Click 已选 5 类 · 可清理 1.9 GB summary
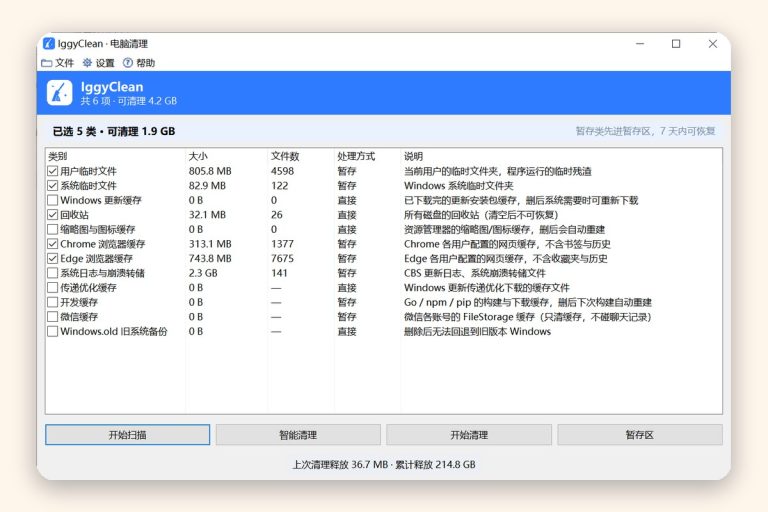 pyautogui.click(x=114, y=131)
